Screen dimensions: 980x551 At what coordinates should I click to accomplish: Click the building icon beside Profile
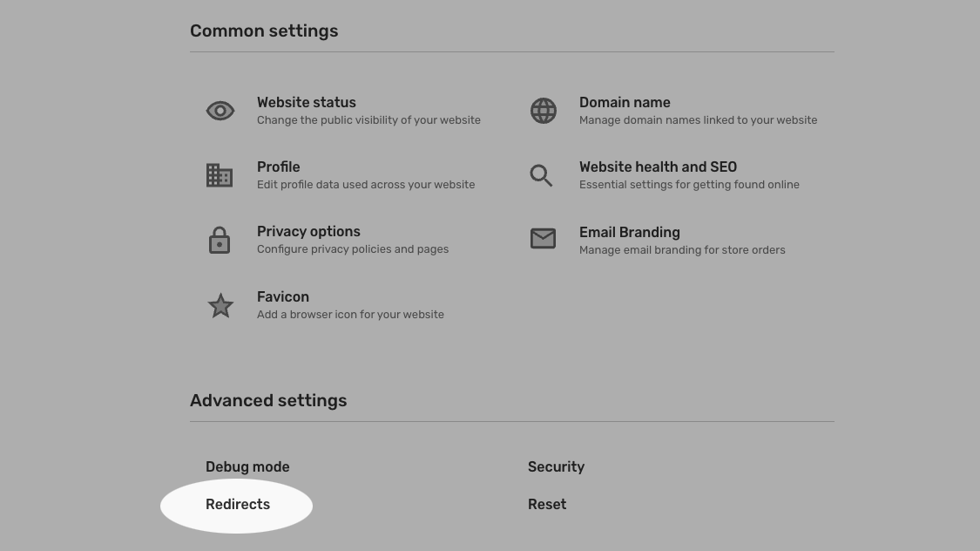220,176
